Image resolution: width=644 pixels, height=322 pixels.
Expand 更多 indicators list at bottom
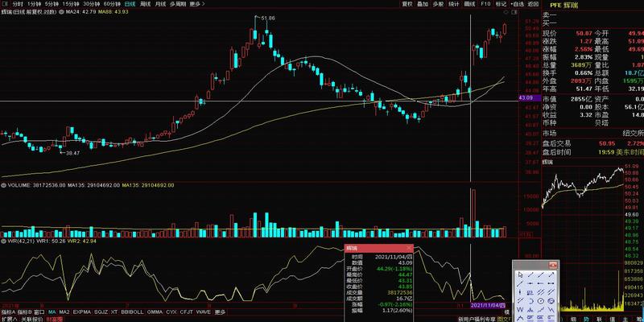(x=221, y=312)
